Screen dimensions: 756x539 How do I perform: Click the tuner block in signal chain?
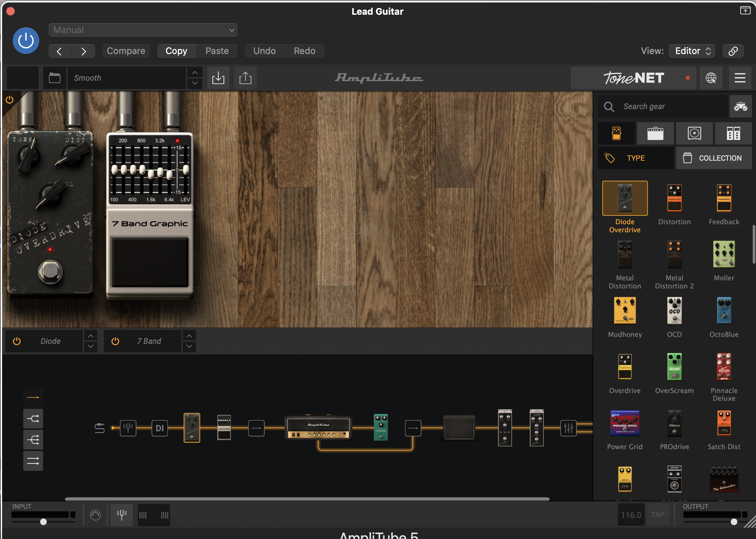(128, 428)
